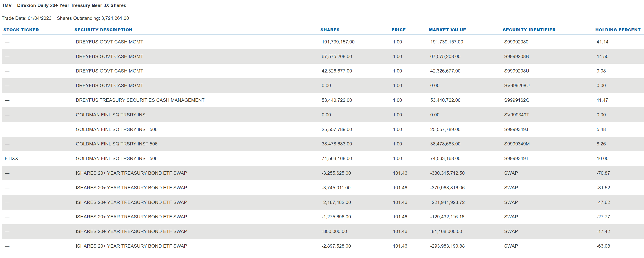
Task: Click the -63.08 holding percent cell
Action: [x=603, y=246]
